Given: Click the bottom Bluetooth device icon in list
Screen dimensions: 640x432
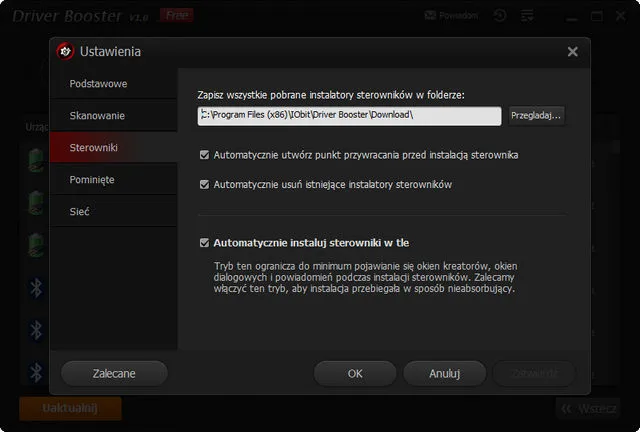Looking at the screenshot, I should click(36, 372).
